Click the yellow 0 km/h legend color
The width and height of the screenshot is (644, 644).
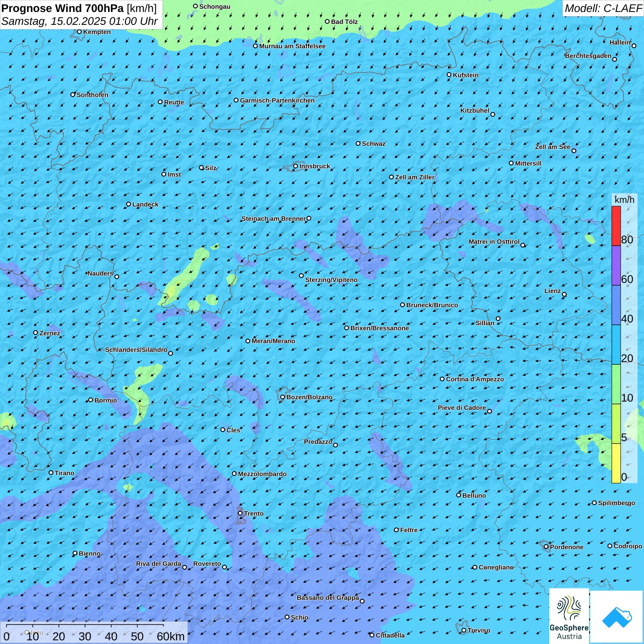616,463
